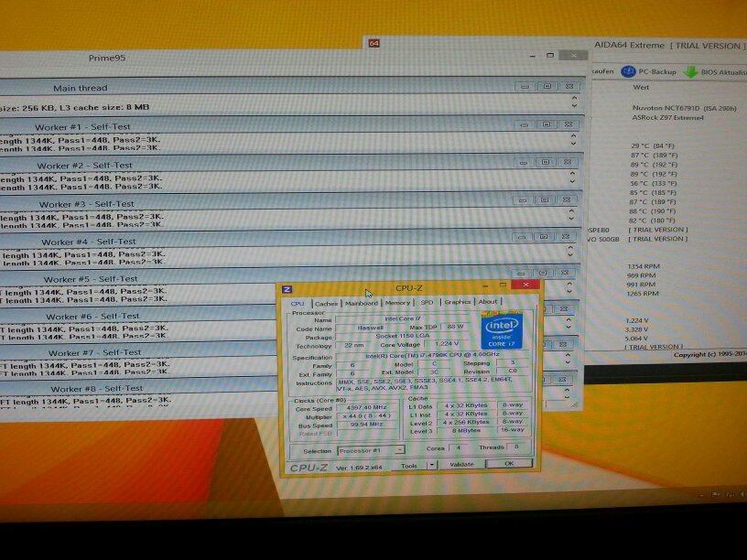Minimize the Worker #3 Self-Test window
The width and height of the screenshot is (747, 560).
[522, 200]
